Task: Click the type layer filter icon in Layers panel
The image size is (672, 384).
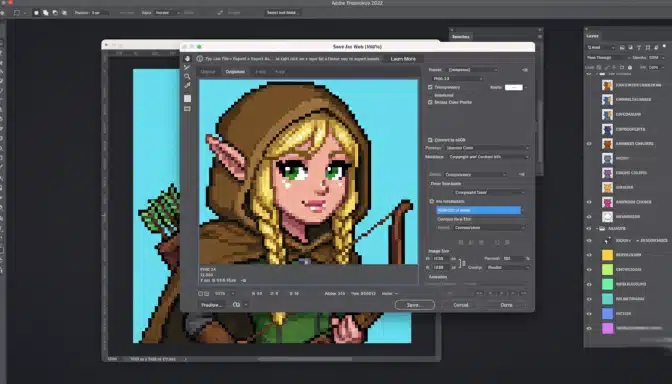Action: point(639,47)
